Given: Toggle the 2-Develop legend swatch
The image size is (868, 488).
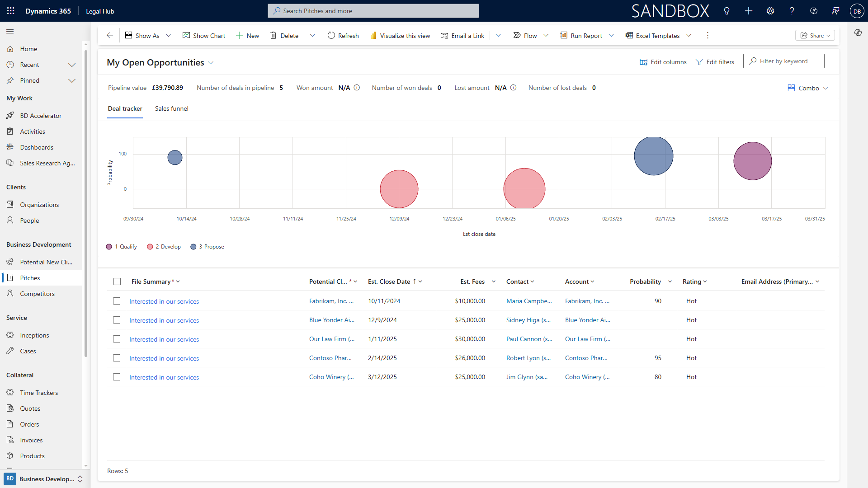Looking at the screenshot, I should [150, 247].
